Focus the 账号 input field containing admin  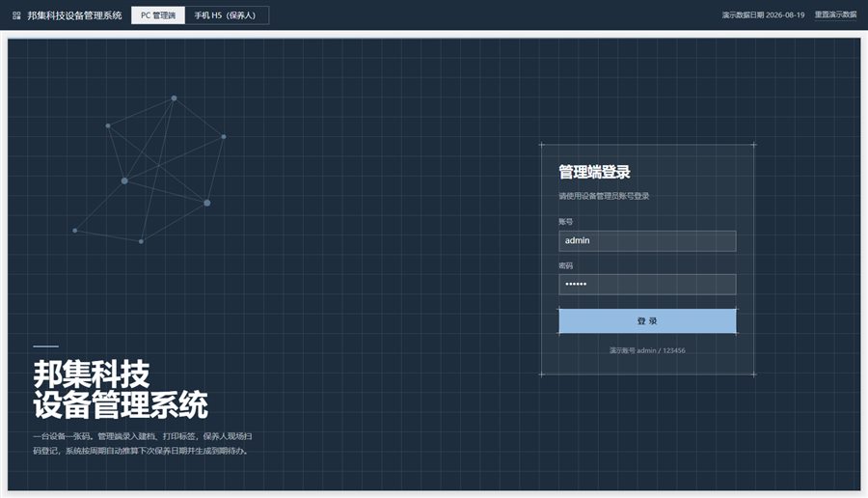647,241
